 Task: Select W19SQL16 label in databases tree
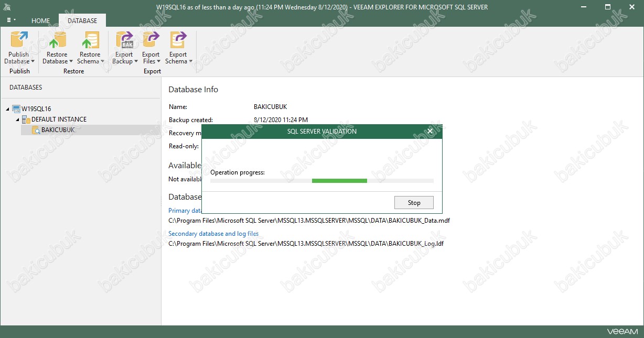(x=36, y=109)
